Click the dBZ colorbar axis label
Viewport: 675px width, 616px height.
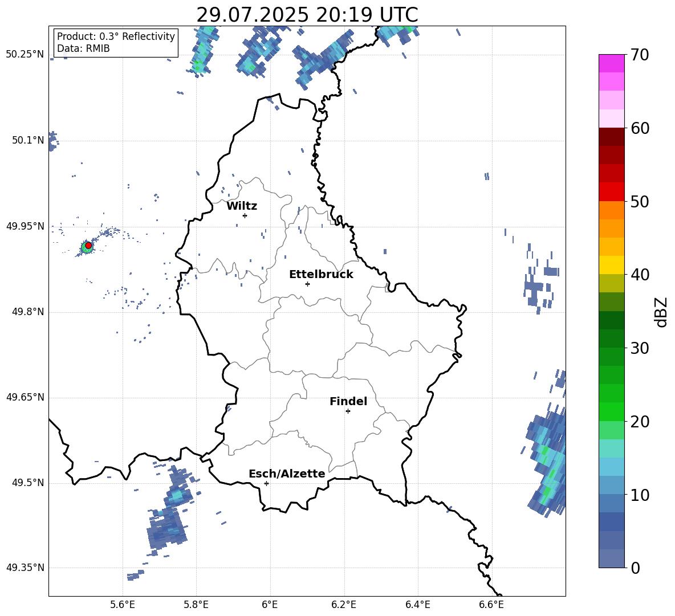tap(661, 312)
